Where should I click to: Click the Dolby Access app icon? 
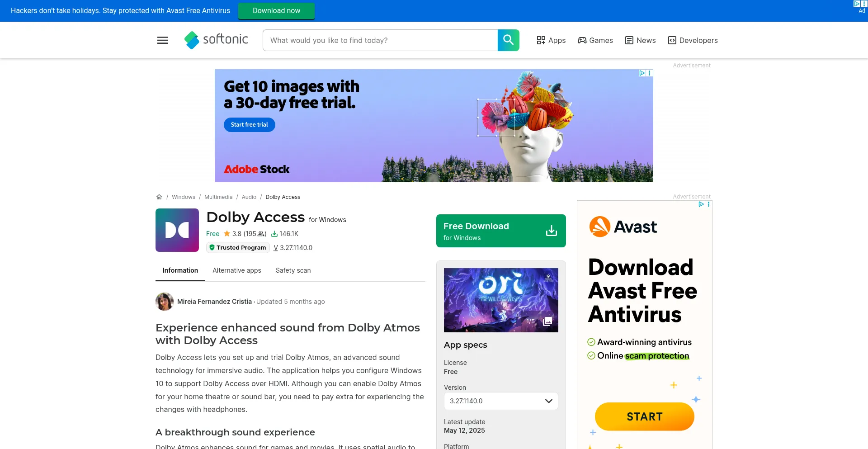[177, 230]
